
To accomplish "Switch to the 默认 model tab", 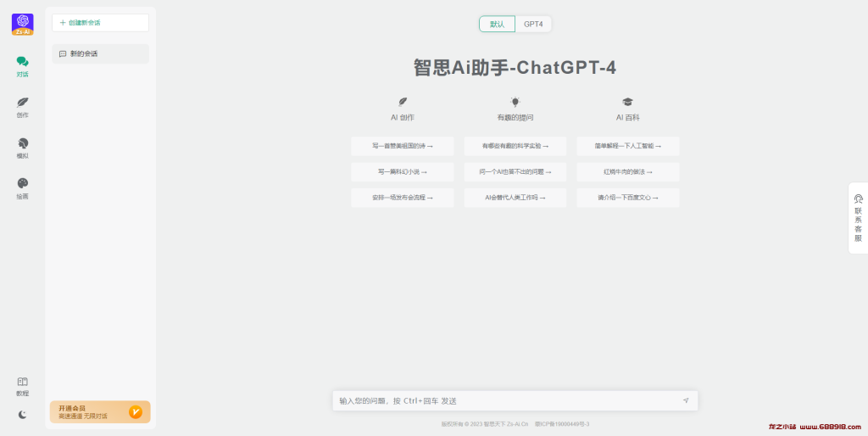I will [x=497, y=24].
